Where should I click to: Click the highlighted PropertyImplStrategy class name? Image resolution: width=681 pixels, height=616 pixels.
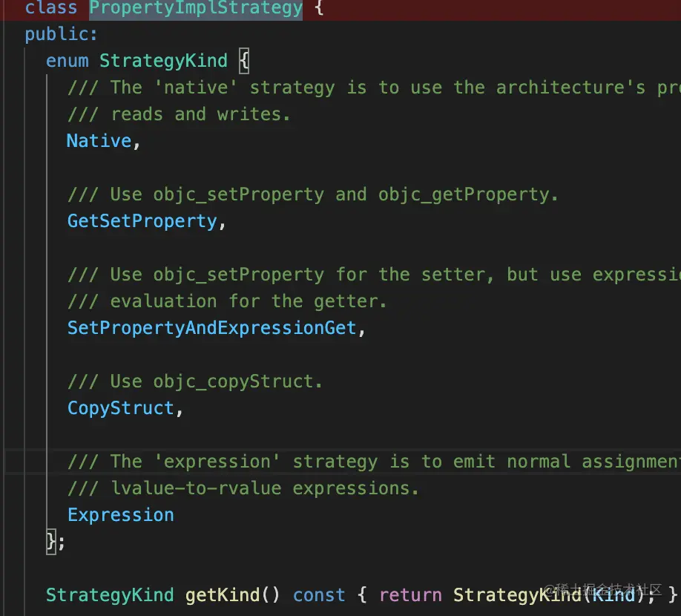click(x=196, y=8)
